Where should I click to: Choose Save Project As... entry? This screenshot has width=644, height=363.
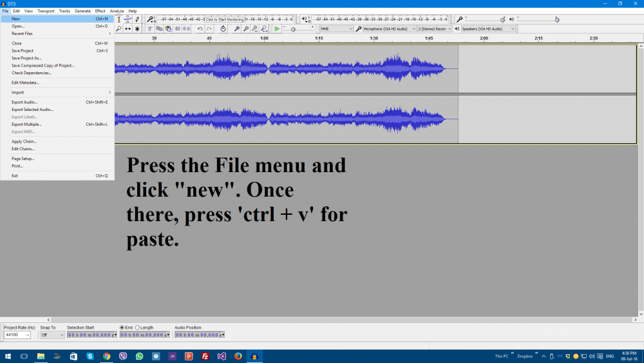(57, 59)
